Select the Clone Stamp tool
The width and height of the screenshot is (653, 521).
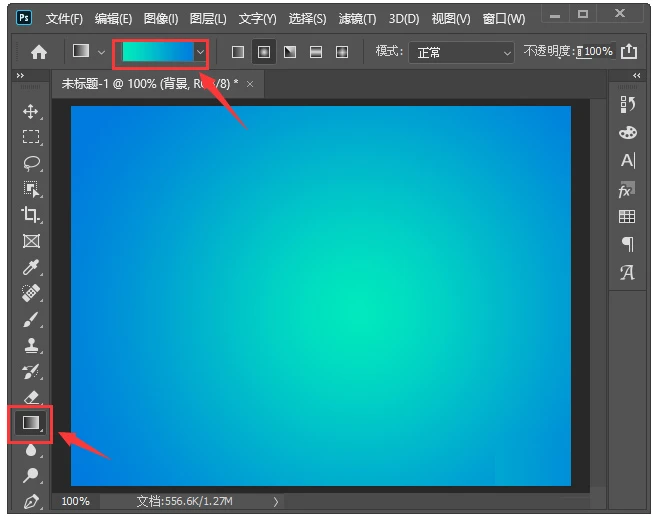pyautogui.click(x=31, y=345)
